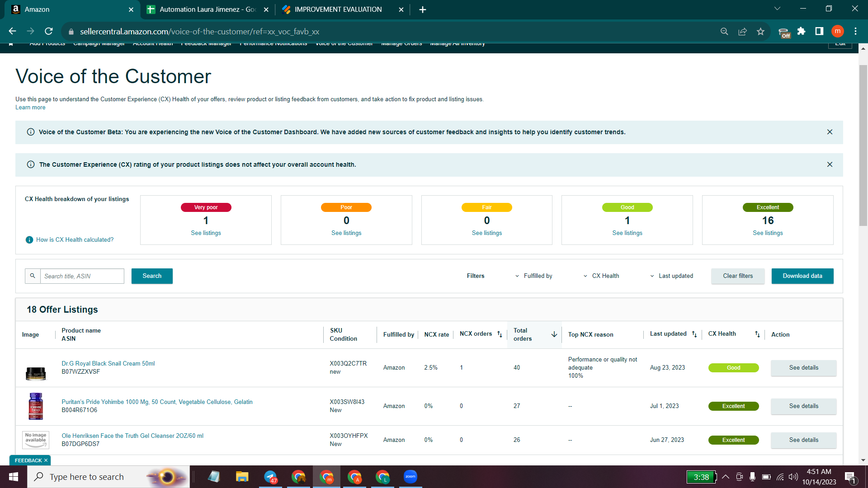Screen dimensions: 868x488
Task: Expand the Last updated filter
Action: pyautogui.click(x=671, y=276)
